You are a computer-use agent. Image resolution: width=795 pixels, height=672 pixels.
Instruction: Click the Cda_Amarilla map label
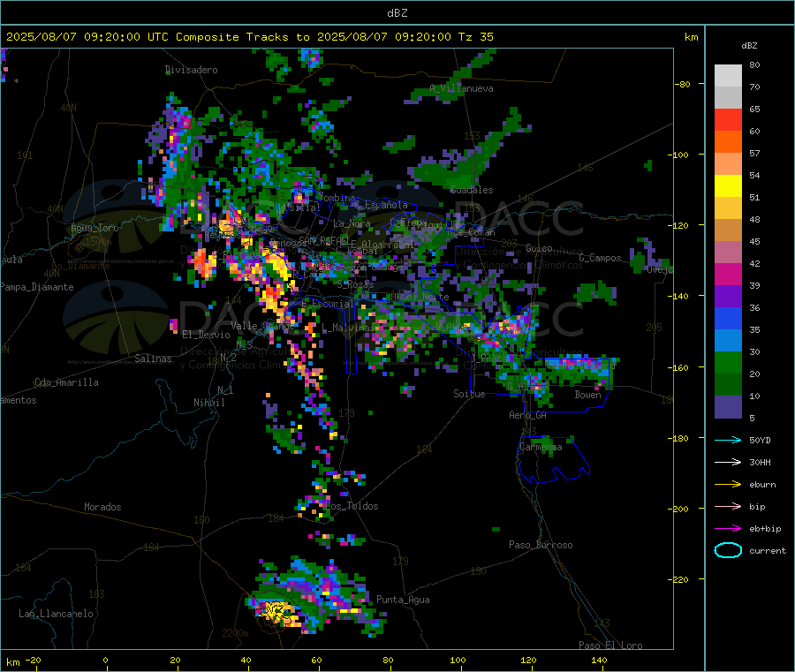(x=66, y=382)
